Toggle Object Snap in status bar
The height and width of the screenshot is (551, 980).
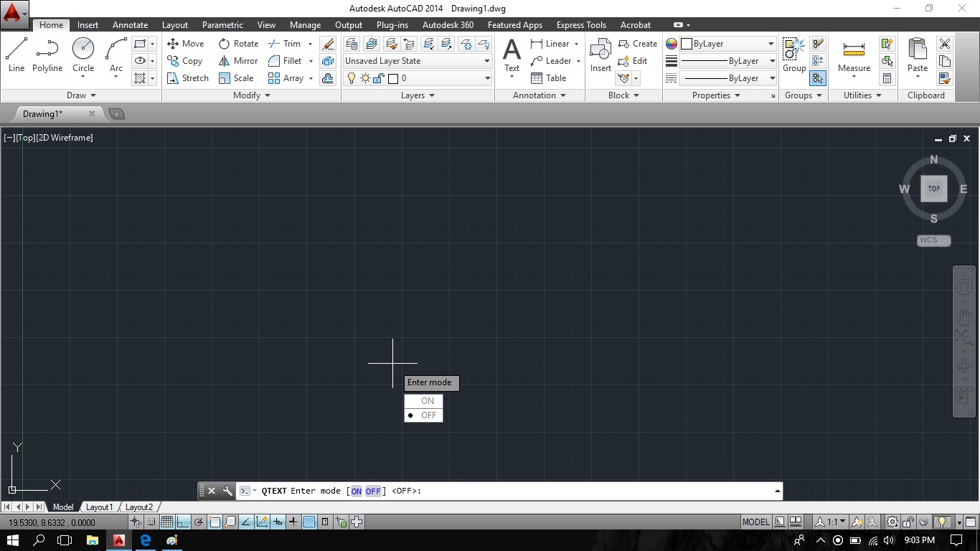215,522
